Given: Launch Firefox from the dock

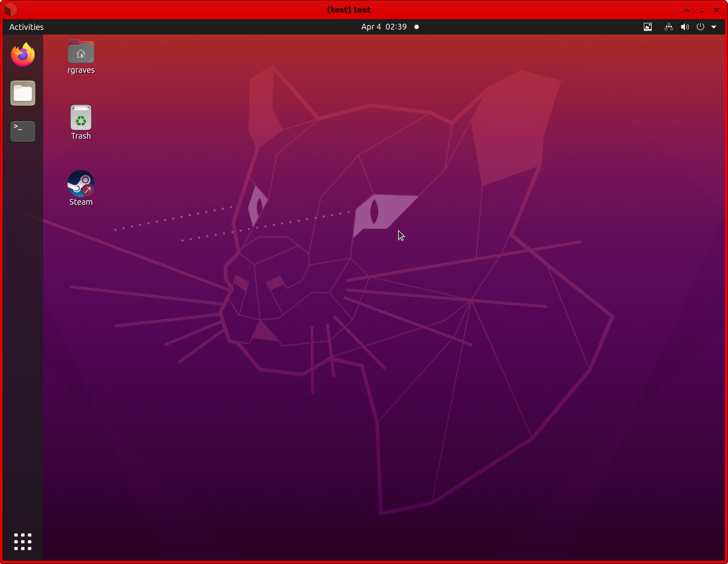Looking at the screenshot, I should pyautogui.click(x=23, y=55).
